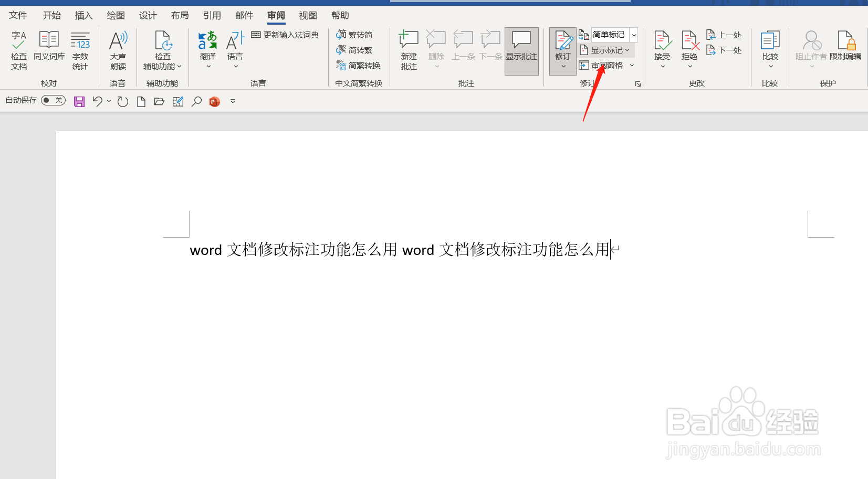Viewport: 868px width, 479px height.
Task: Open the 翻译 translate tool
Action: (x=208, y=50)
